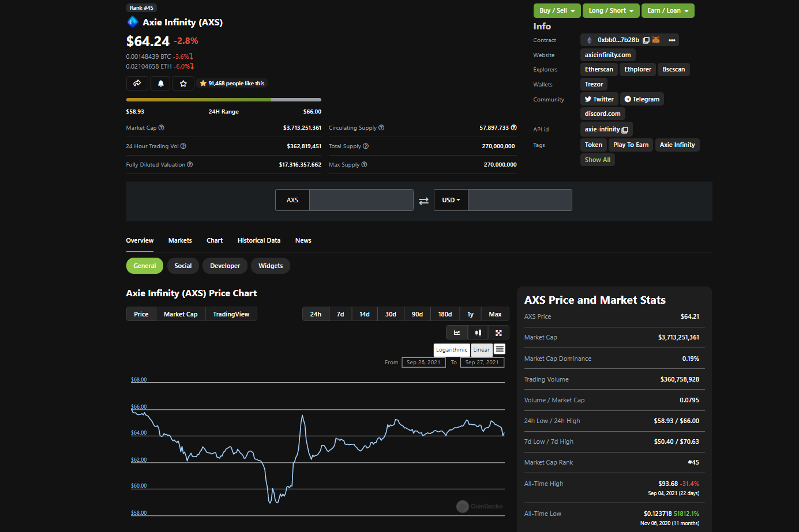Open the Ethplorer explorer link

(637, 69)
